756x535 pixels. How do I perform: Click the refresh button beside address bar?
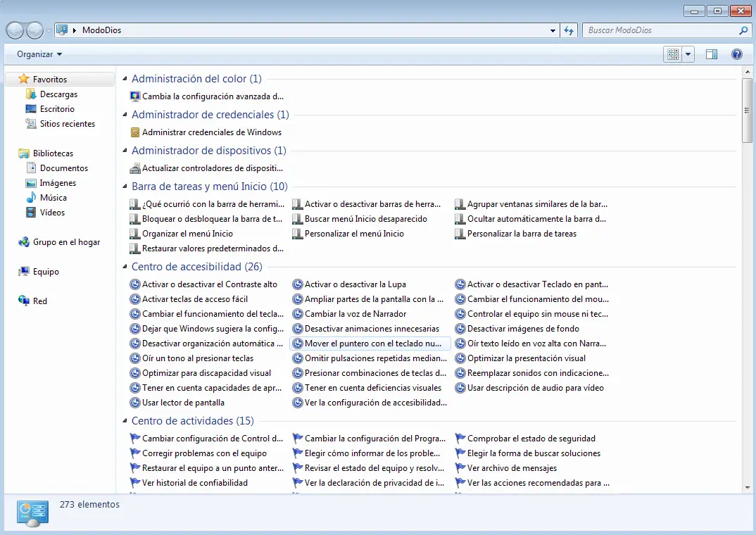[x=569, y=30]
